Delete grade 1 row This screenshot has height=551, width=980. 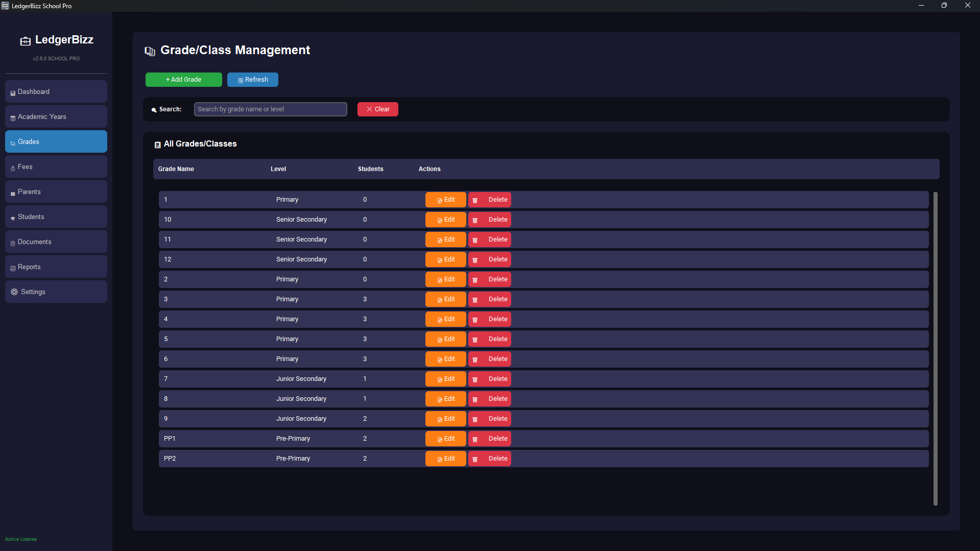click(490, 200)
